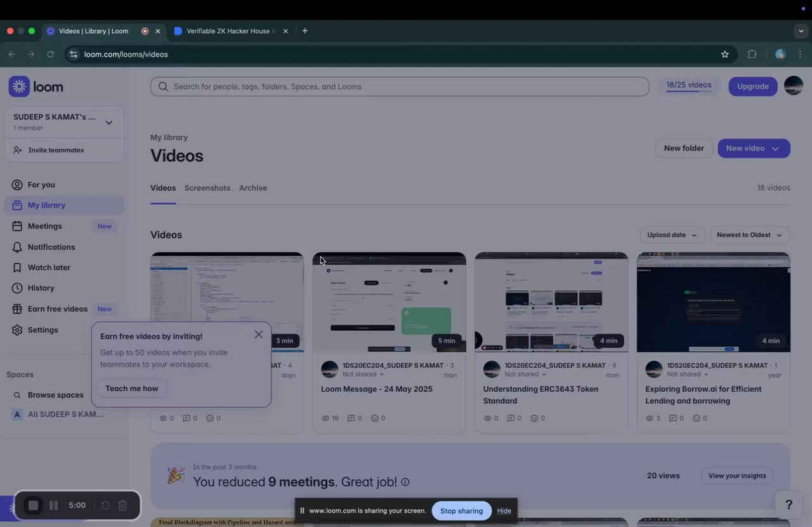Click the info icon beside Great job!
The width and height of the screenshot is (812, 527).
point(405,482)
